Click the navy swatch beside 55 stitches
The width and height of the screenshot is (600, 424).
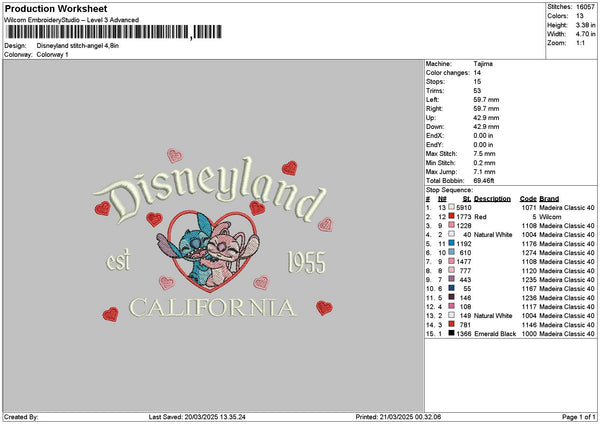click(452, 288)
